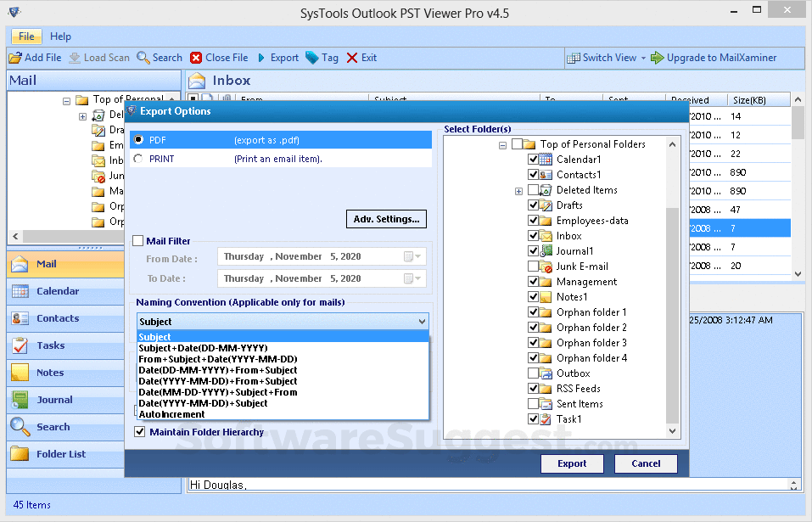The image size is (812, 522).
Task: Click the Add File toolbar icon
Action: 15,58
